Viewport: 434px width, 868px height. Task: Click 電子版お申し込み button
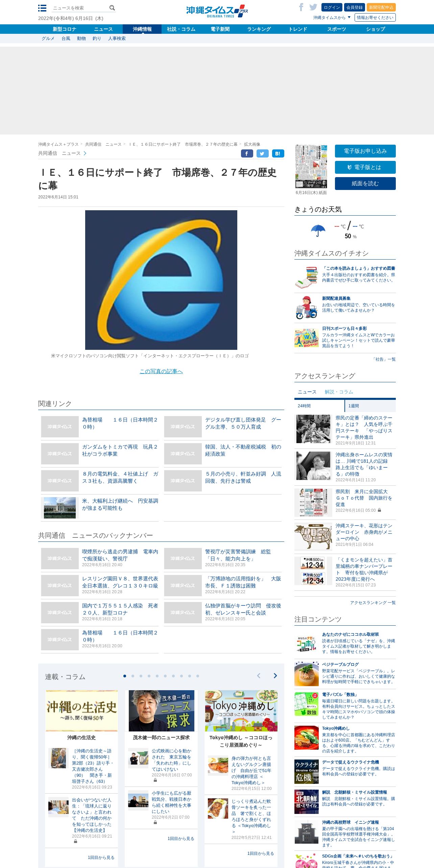365,151
